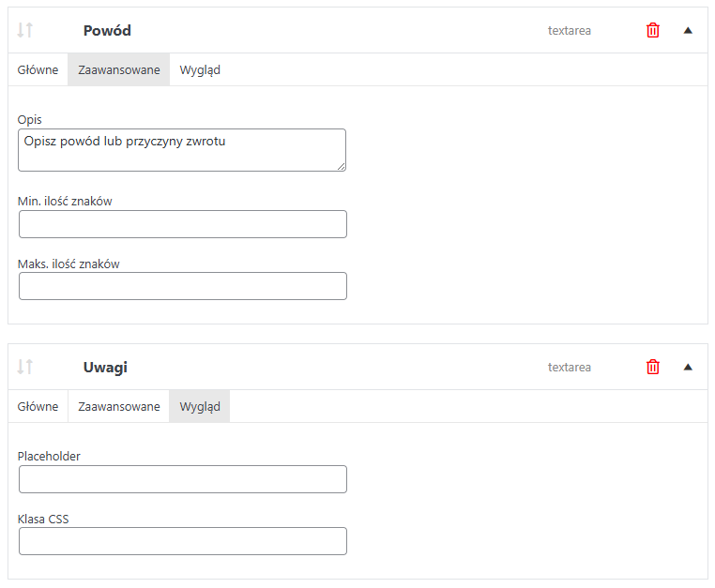Collapse the Powód field panel

click(x=688, y=31)
